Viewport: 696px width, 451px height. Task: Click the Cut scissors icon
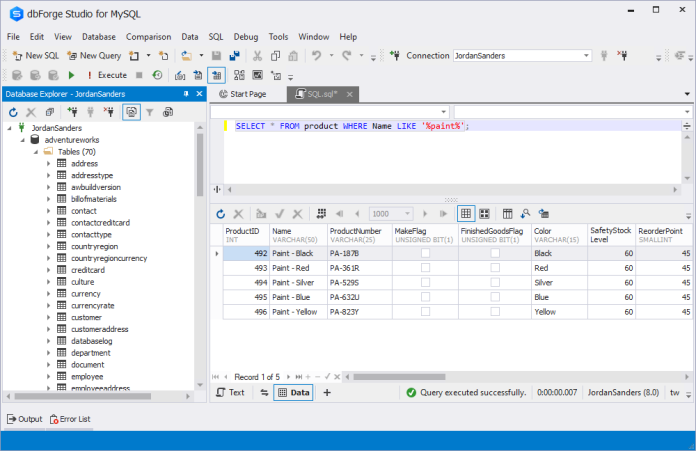pyautogui.click(x=259, y=56)
